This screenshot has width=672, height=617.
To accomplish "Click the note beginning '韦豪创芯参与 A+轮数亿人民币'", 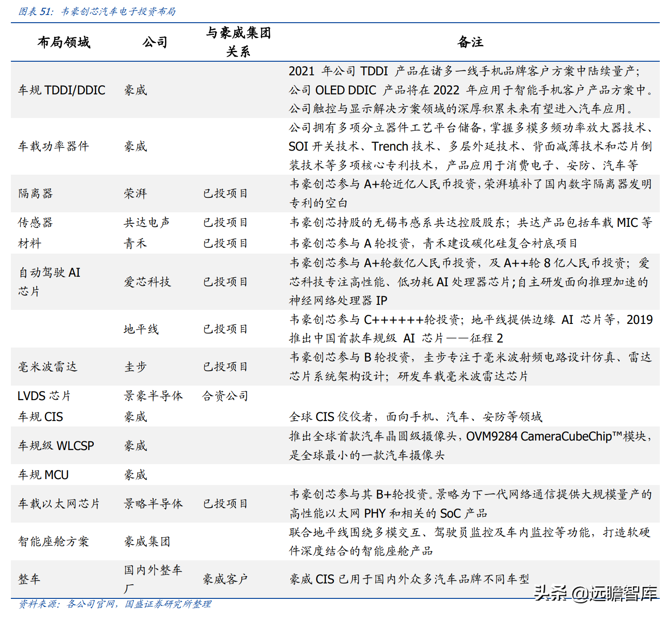I will 469,282.
